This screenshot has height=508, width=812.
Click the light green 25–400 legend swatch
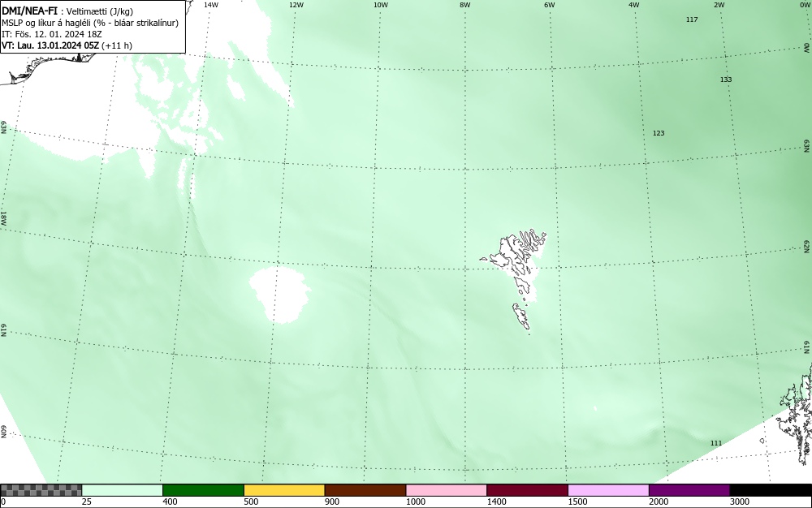point(123,490)
